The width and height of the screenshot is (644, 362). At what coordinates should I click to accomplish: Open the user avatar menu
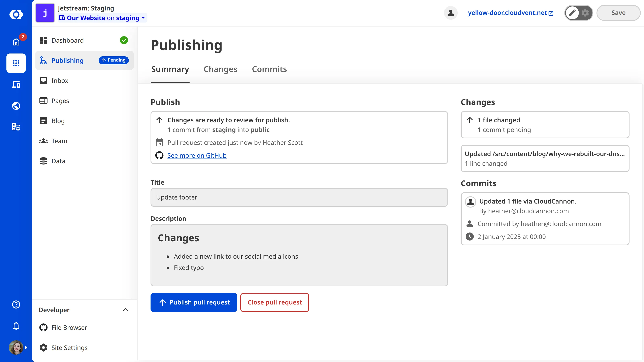16,347
